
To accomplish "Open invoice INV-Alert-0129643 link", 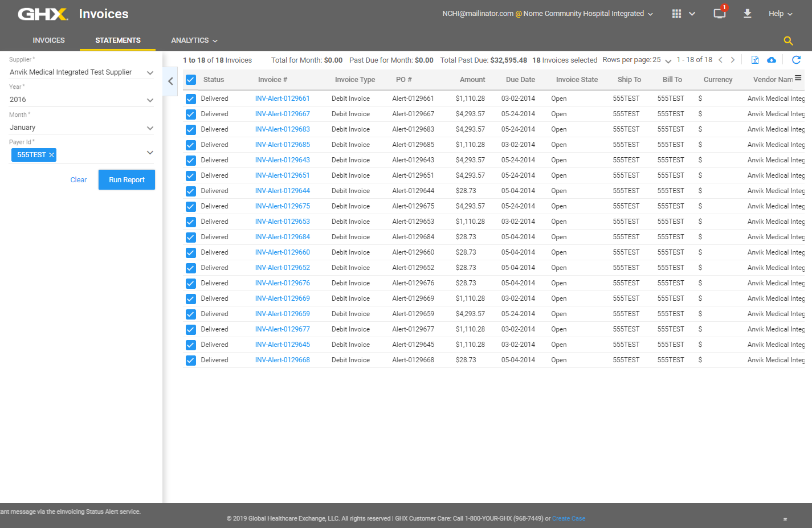I will pyautogui.click(x=282, y=160).
